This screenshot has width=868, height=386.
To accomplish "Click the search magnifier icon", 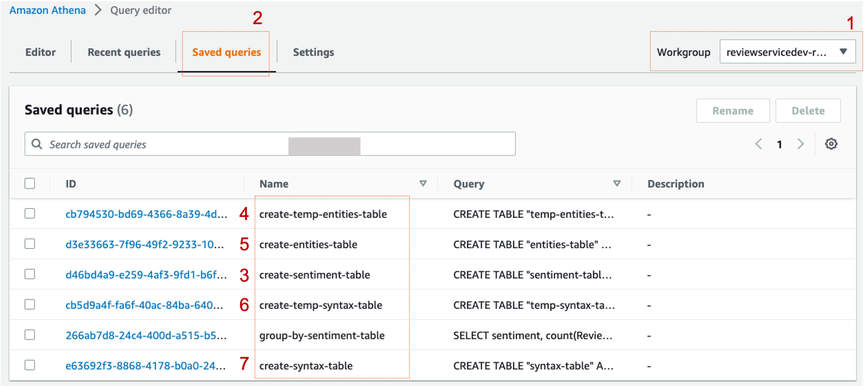I will coord(37,144).
